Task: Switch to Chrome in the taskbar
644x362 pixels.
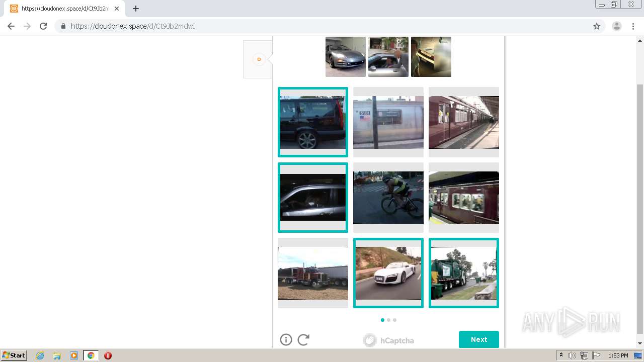Action: tap(91, 355)
